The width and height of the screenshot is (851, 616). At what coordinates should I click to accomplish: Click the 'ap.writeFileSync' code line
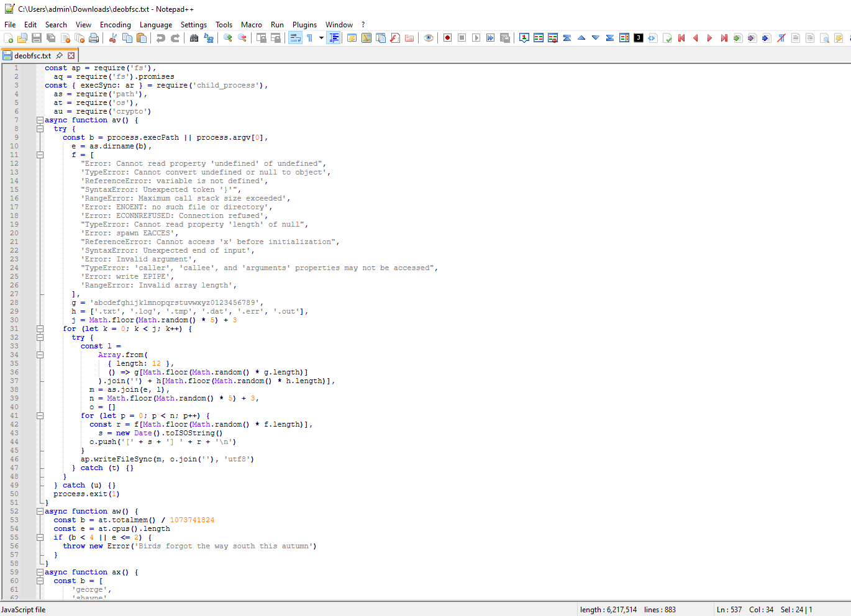[167, 459]
